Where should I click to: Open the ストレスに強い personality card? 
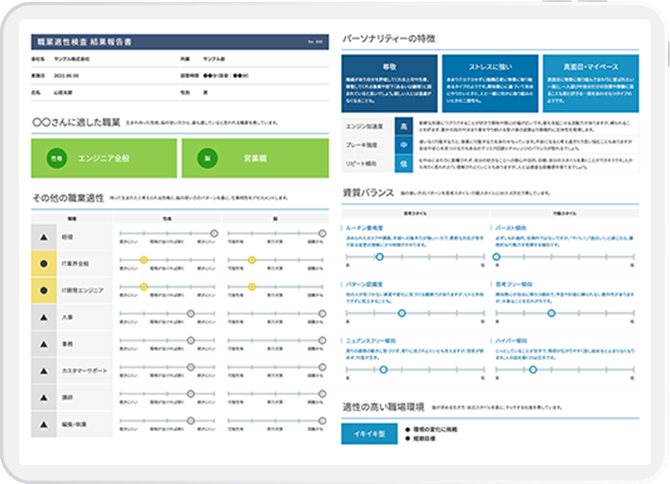[x=490, y=83]
